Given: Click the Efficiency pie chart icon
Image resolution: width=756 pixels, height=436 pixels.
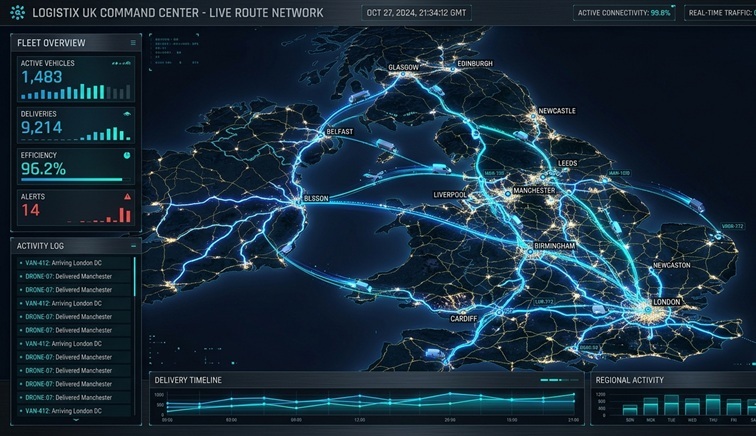Looking at the screenshot, I should tap(126, 156).
